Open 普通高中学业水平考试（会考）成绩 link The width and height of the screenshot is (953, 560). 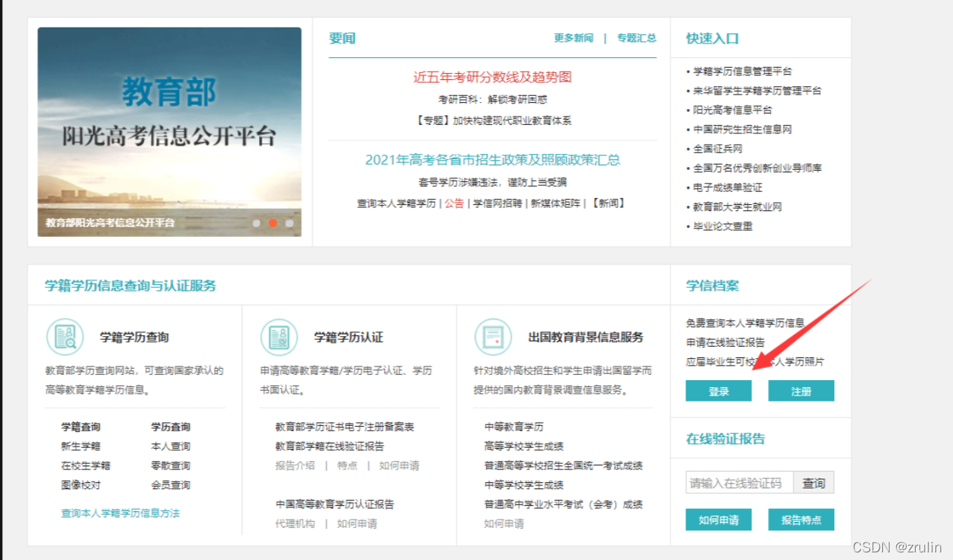[x=564, y=504]
